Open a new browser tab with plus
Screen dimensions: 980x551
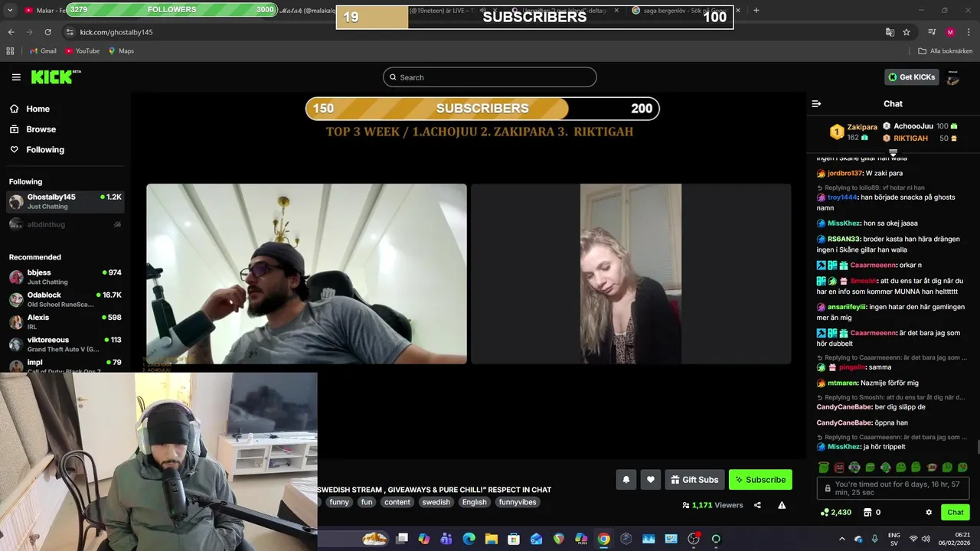[x=756, y=10]
